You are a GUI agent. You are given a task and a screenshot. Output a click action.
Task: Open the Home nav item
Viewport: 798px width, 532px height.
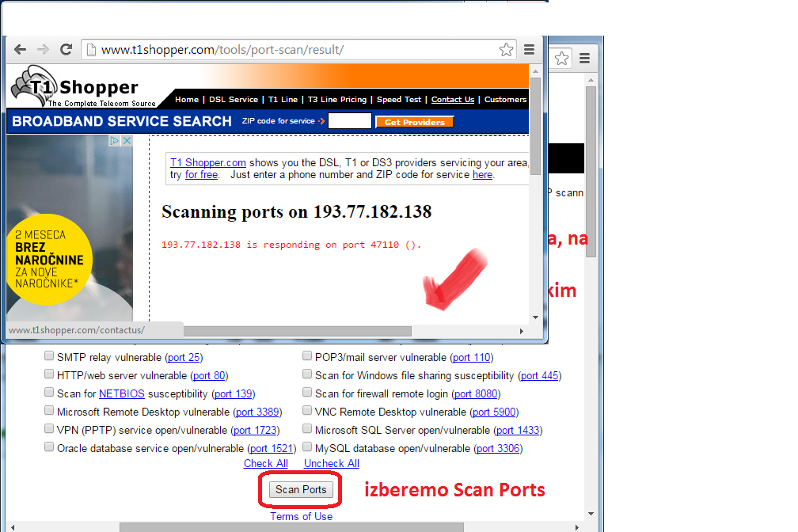point(187,99)
